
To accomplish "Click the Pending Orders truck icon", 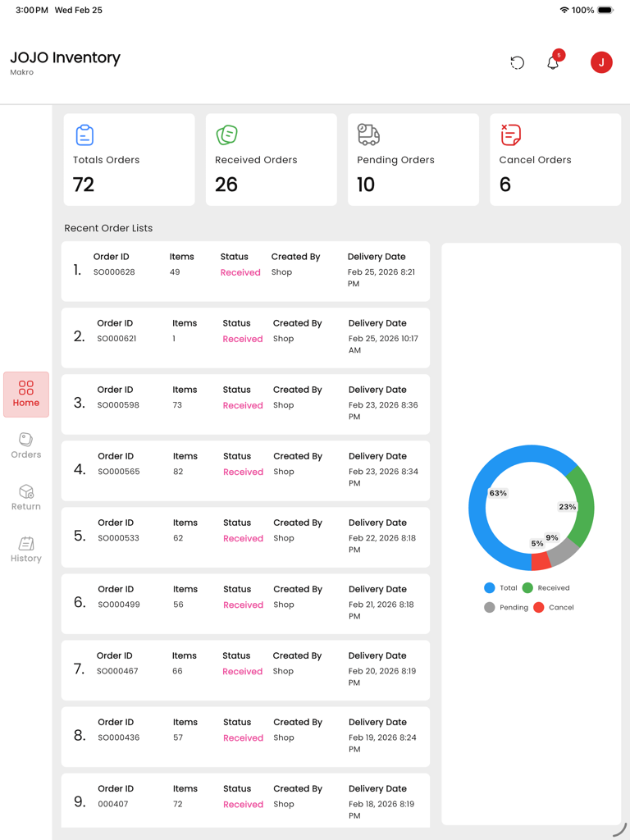I will click(x=368, y=135).
